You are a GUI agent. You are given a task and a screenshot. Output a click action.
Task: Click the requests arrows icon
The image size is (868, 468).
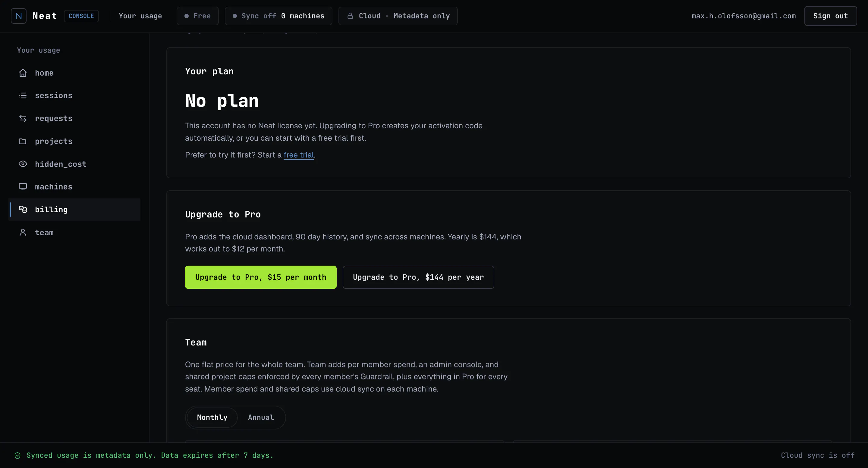pos(23,118)
